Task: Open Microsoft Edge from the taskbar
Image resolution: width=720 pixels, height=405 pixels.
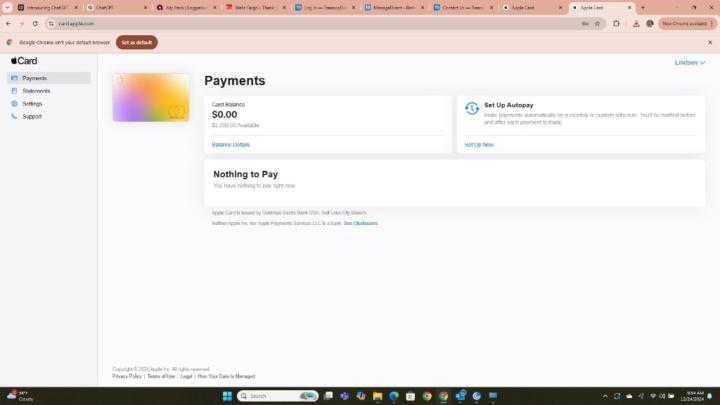Action: pyautogui.click(x=394, y=396)
